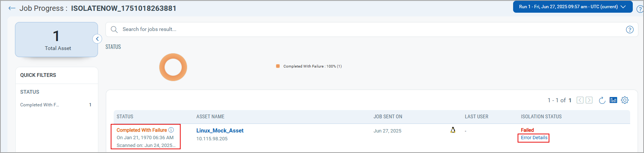Click the Linux penguin OS icon

pyautogui.click(x=453, y=130)
